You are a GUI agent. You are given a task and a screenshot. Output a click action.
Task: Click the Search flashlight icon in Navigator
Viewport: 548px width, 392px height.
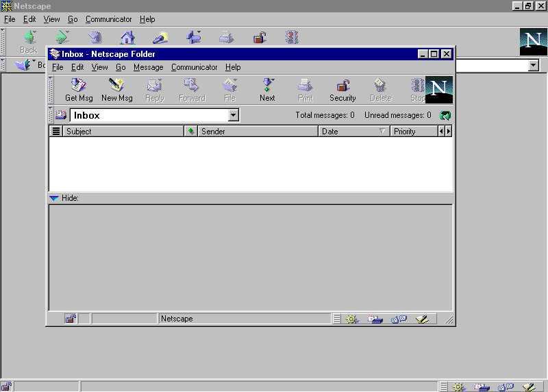pyautogui.click(x=160, y=38)
